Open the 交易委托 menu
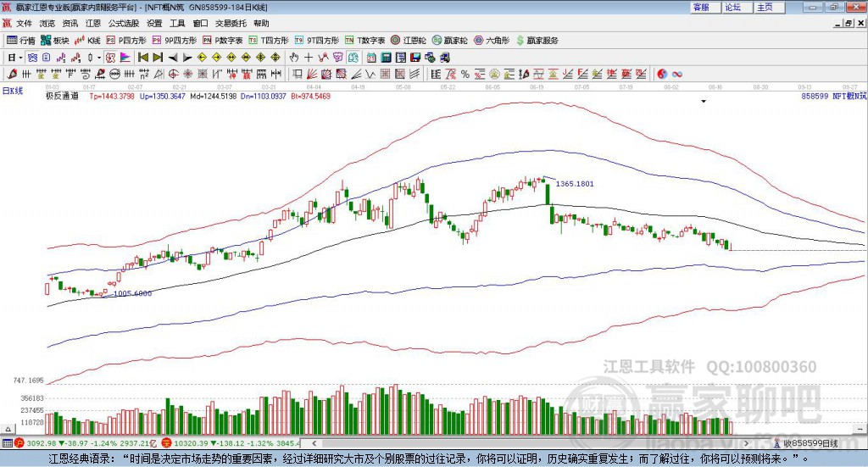Screen dimensions: 868x467 (x=231, y=23)
